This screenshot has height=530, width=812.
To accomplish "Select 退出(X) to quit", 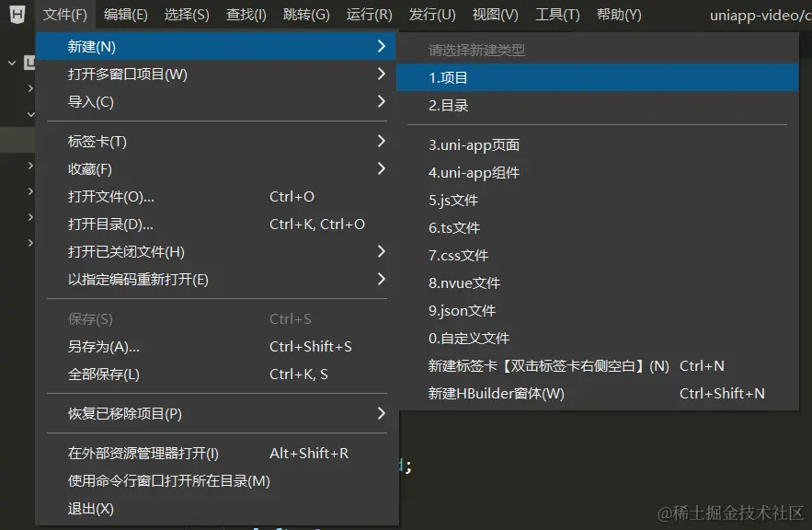I will pos(216,509).
